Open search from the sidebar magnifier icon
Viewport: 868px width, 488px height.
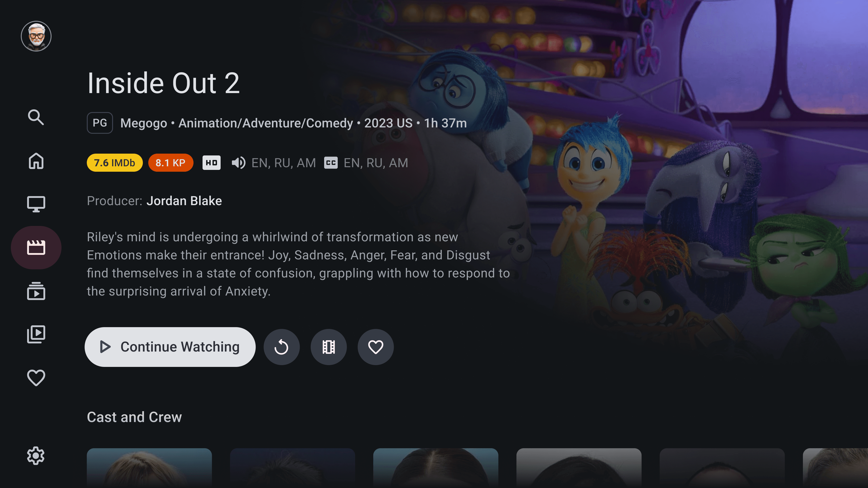click(36, 117)
